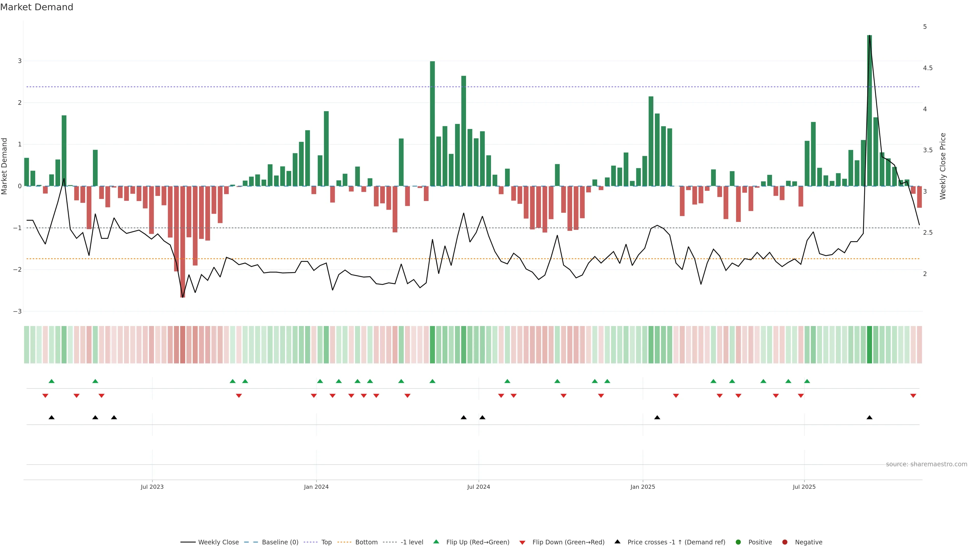
Task: Click the Weekly Close Price axis title
Action: [942, 166]
